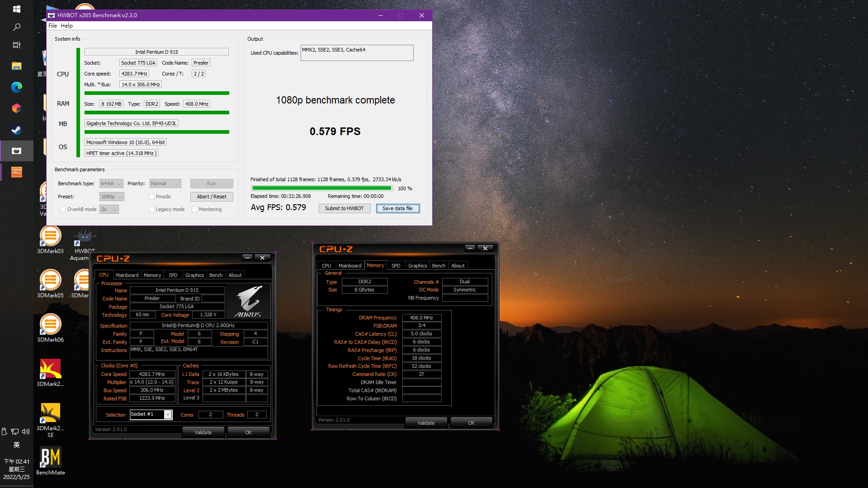Open the 3DMark05 desktop shortcut
868x488 pixels.
50,284
